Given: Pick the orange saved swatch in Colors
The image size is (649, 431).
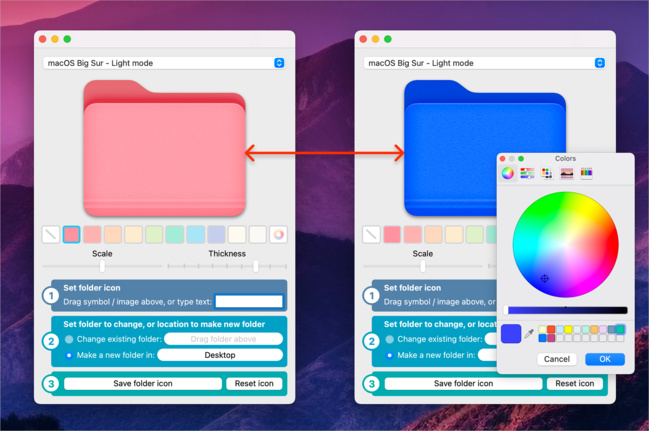Looking at the screenshot, I should point(594,329).
